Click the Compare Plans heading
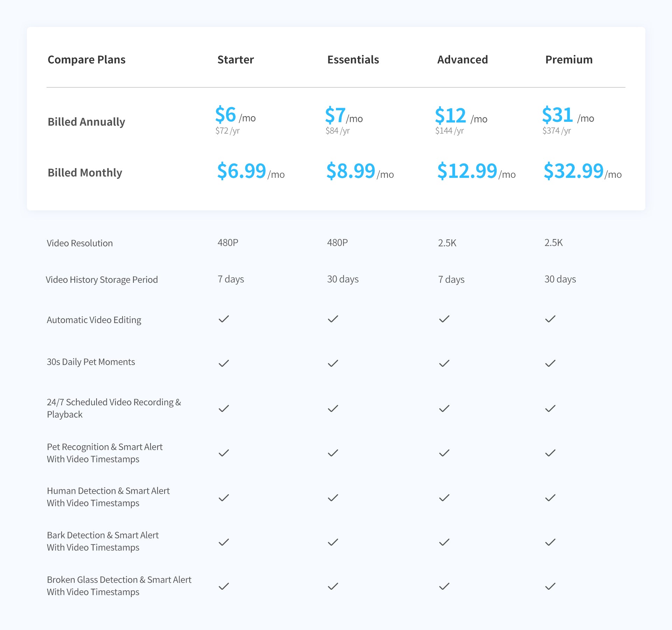 (x=86, y=59)
